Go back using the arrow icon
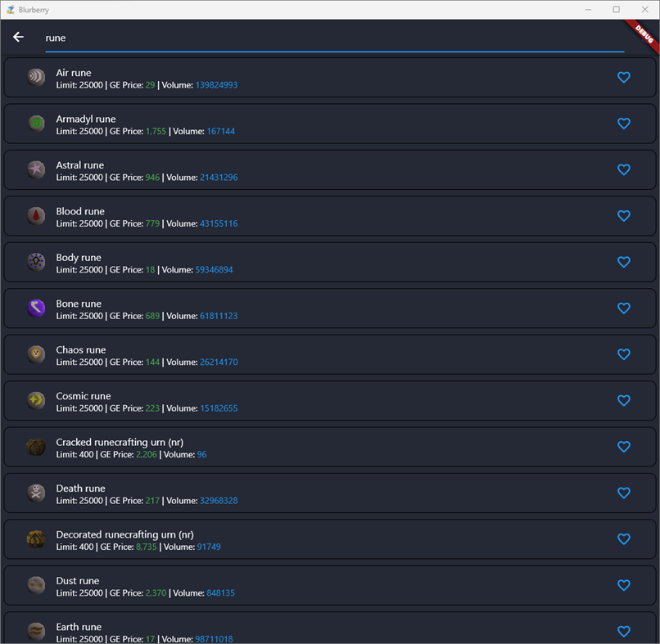 tap(18, 37)
